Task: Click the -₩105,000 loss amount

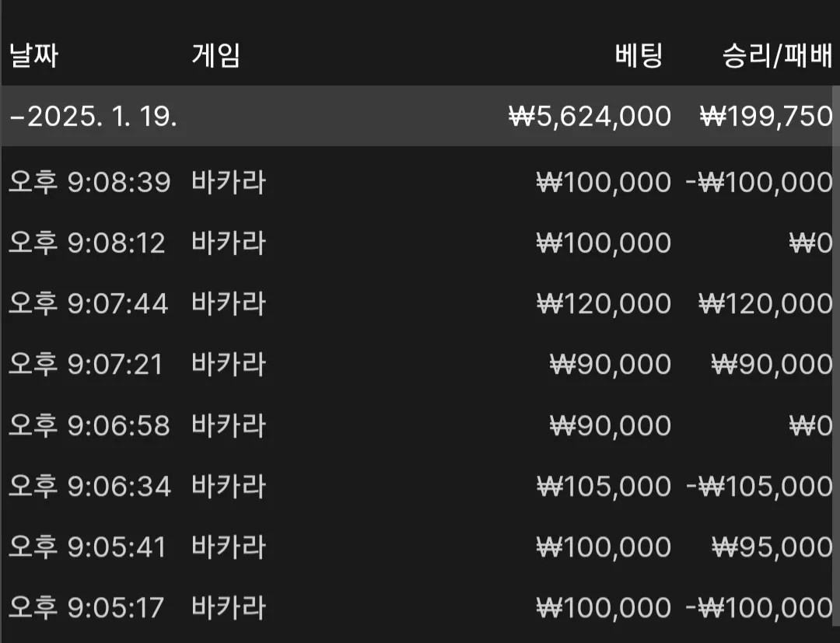Action: pyautogui.click(x=759, y=486)
